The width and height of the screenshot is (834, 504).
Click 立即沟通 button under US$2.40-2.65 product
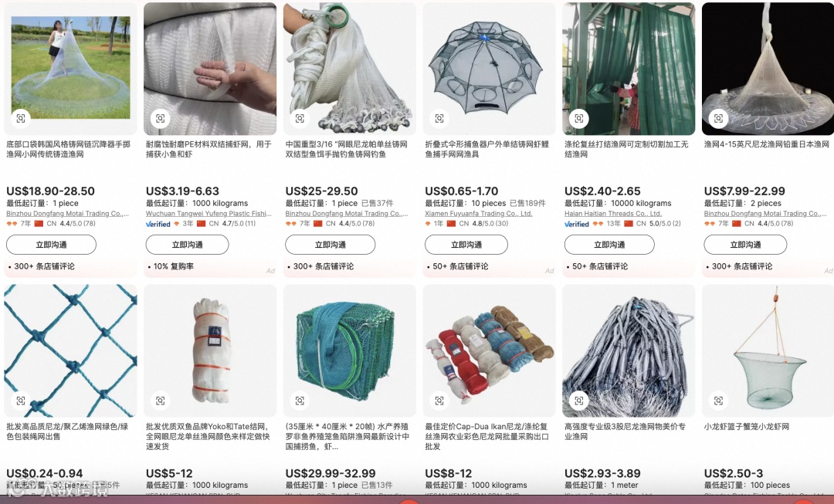click(x=609, y=245)
